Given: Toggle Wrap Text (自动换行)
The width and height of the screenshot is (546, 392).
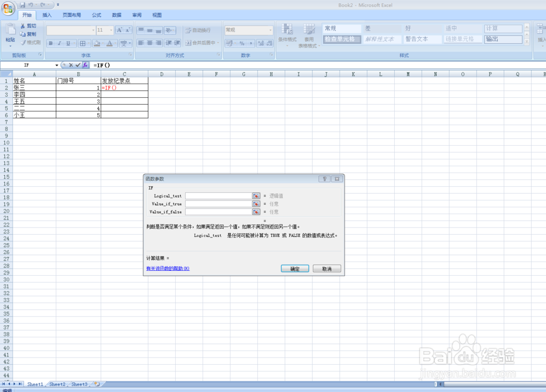Looking at the screenshot, I should (198, 30).
